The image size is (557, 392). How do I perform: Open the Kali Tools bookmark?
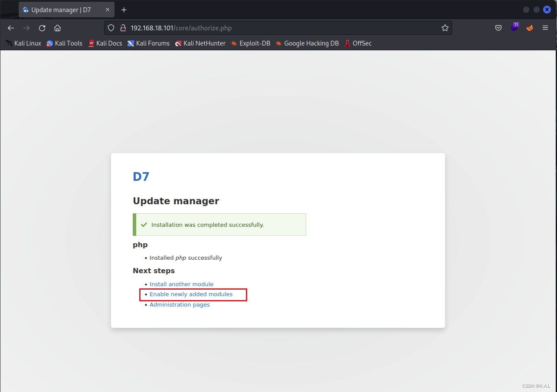click(x=64, y=43)
